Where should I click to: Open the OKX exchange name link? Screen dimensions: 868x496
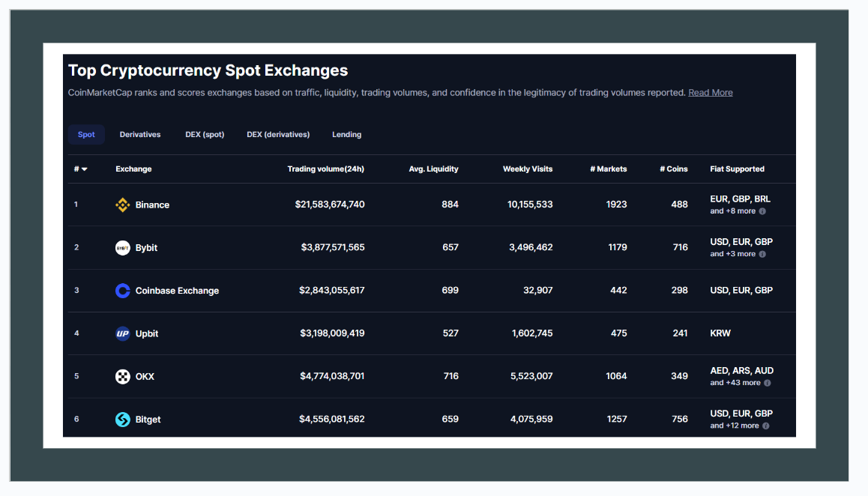click(145, 376)
